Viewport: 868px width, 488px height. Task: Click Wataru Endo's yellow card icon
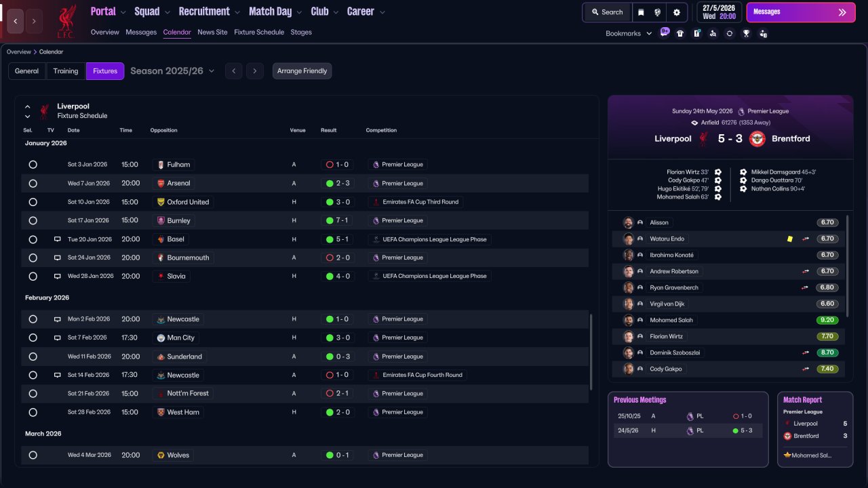[789, 239]
